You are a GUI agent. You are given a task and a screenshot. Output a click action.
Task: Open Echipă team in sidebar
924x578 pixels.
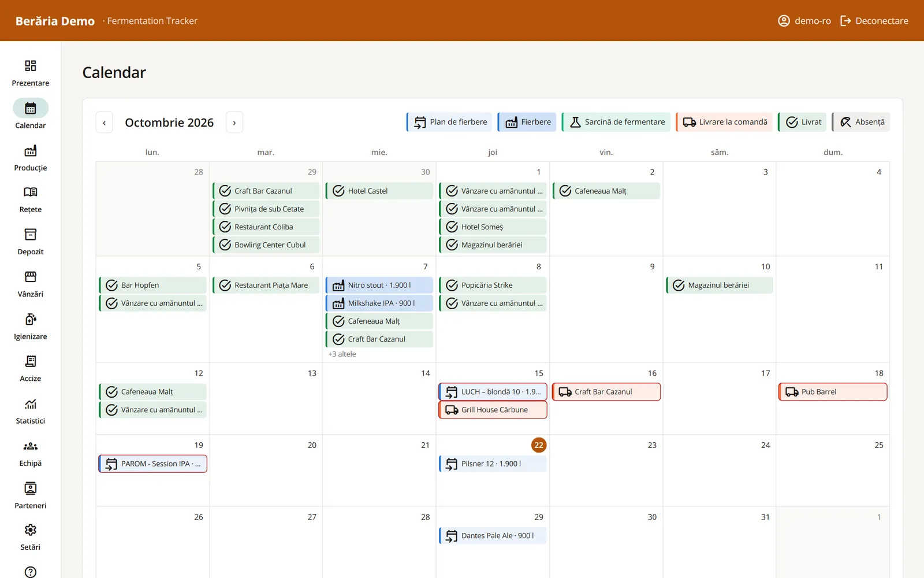(30, 454)
